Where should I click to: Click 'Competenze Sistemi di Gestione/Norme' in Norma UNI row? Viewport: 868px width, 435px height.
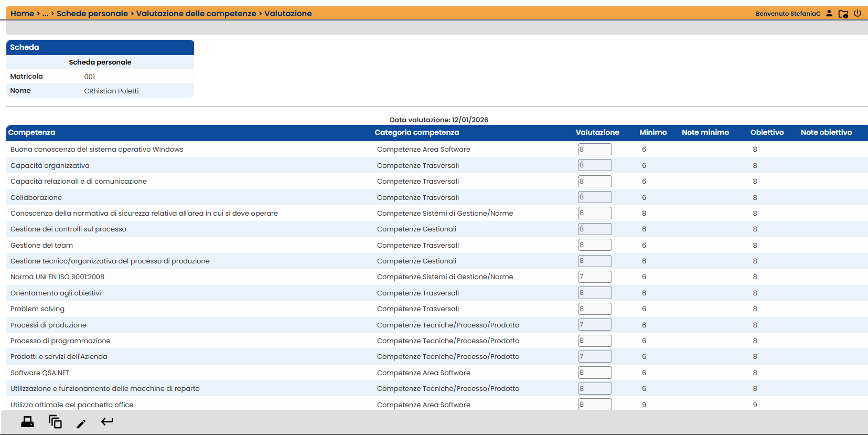pyautogui.click(x=445, y=277)
